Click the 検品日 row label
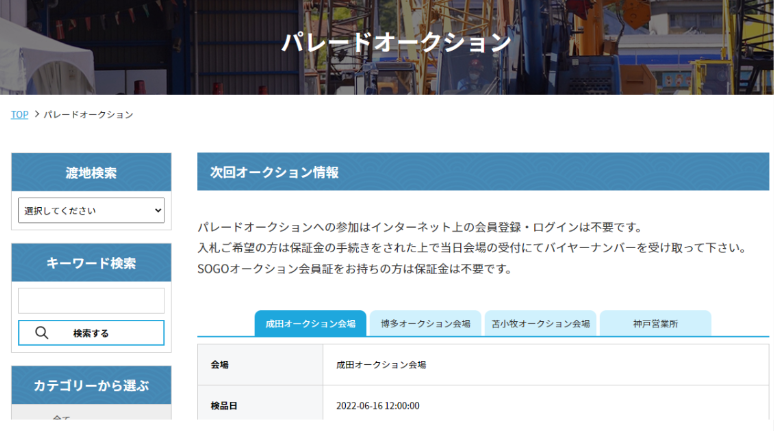 (224, 406)
